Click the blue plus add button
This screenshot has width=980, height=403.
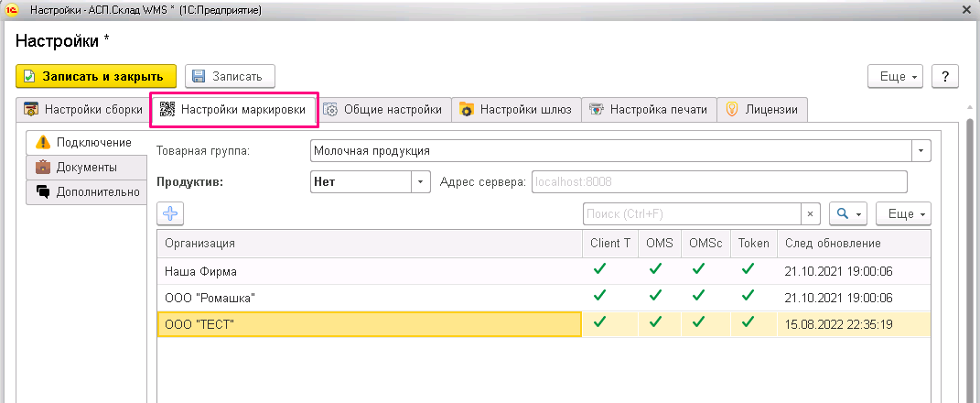(x=169, y=213)
